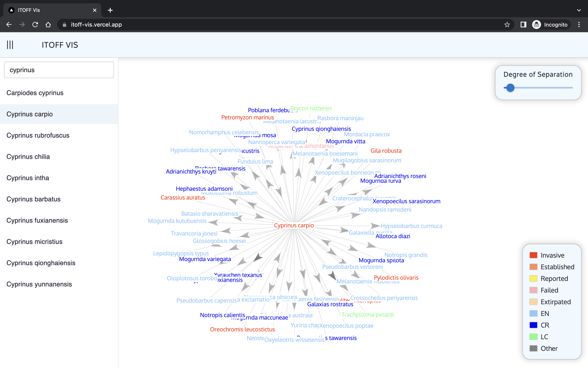Select the ITOFF Vis browser tab
This screenshot has width=588, height=368.
point(52,10)
